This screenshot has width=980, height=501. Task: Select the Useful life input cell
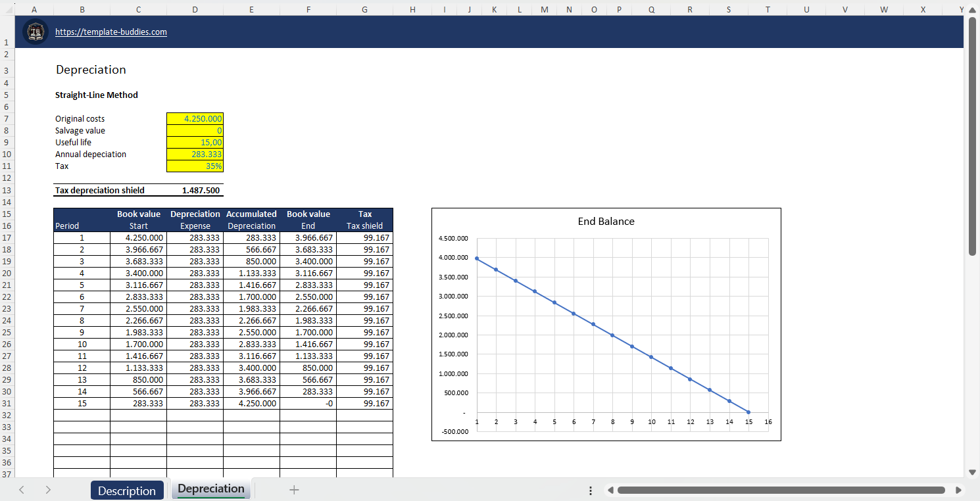tap(195, 142)
